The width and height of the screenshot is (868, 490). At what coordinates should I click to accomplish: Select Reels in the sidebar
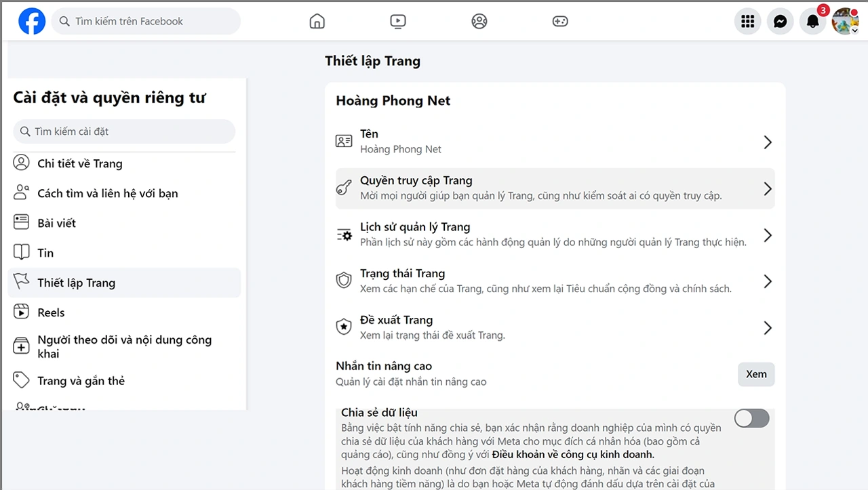pos(124,312)
